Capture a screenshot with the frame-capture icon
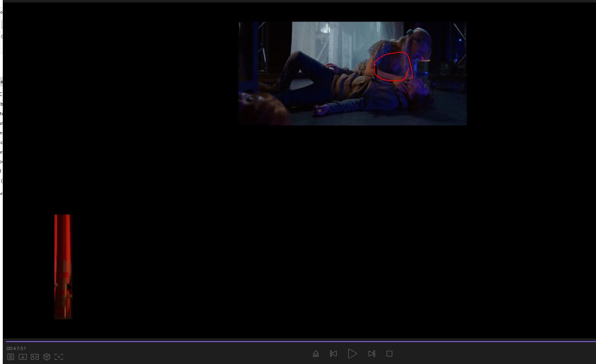 [59, 356]
